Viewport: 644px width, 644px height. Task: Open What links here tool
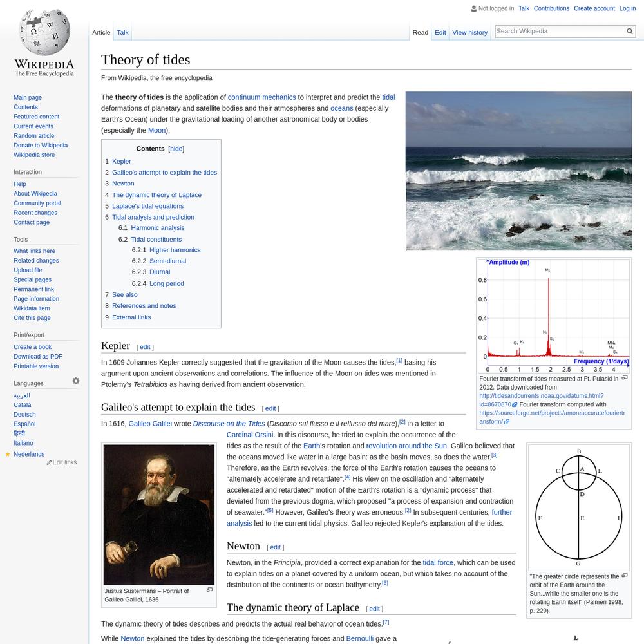click(x=34, y=251)
